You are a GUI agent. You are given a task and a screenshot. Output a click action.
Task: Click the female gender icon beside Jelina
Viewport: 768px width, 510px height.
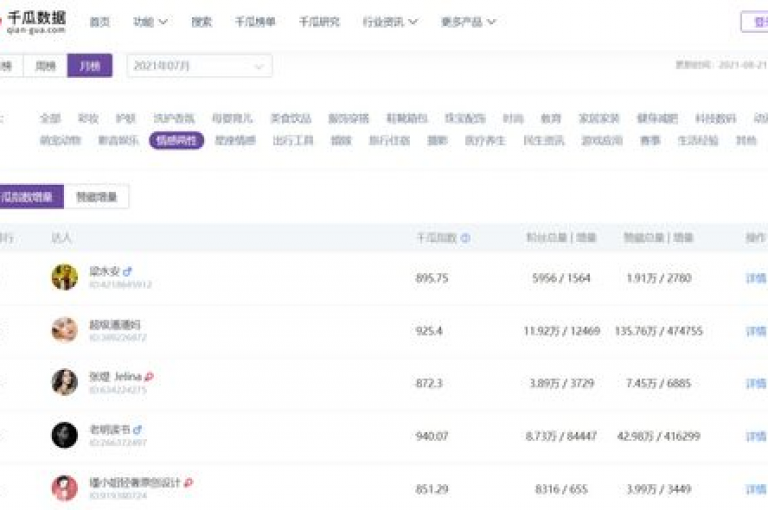149,376
